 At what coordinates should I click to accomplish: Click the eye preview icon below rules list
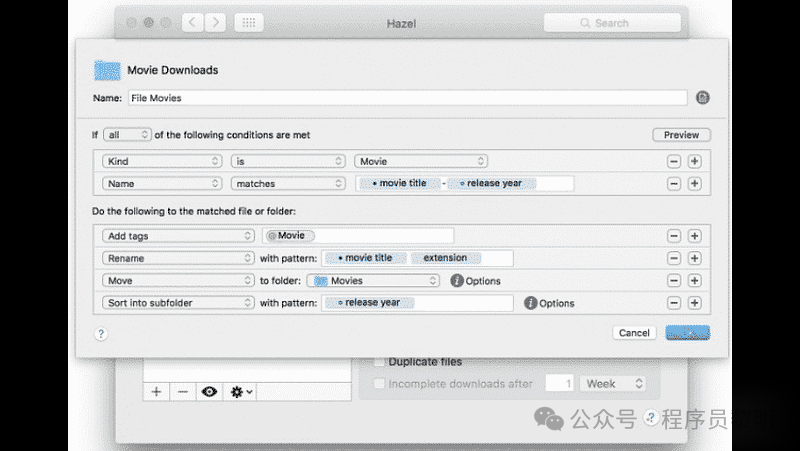209,392
